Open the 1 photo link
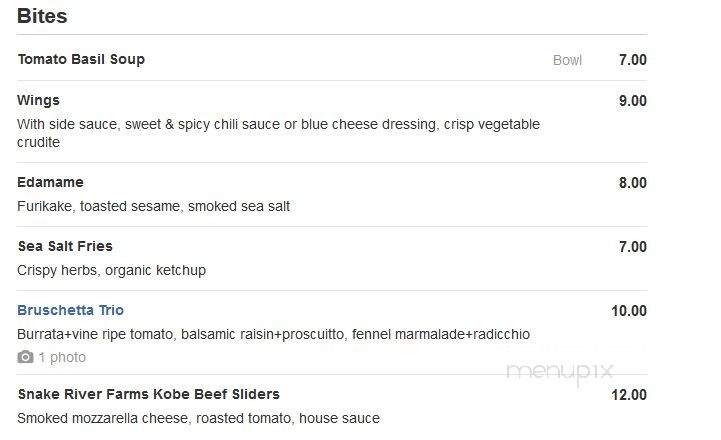The width and height of the screenshot is (721, 440). coord(62,357)
